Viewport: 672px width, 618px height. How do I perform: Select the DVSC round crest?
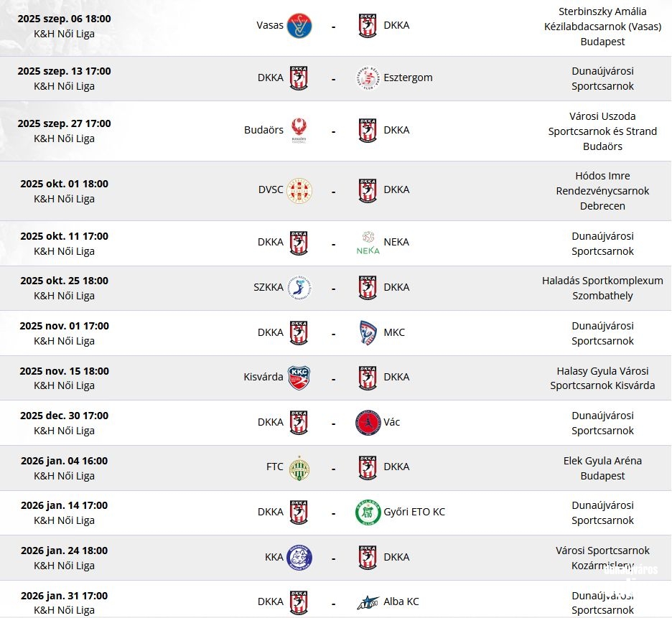click(299, 190)
